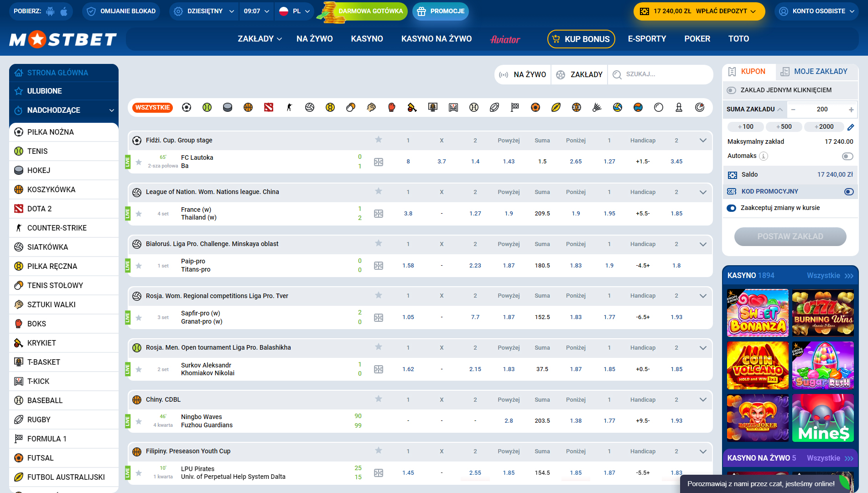Open Piłka Nożna in the sidebar
This screenshot has height=493, width=868.
click(x=64, y=132)
